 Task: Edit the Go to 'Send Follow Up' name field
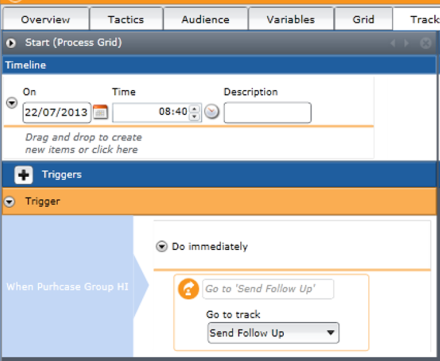pos(268,289)
